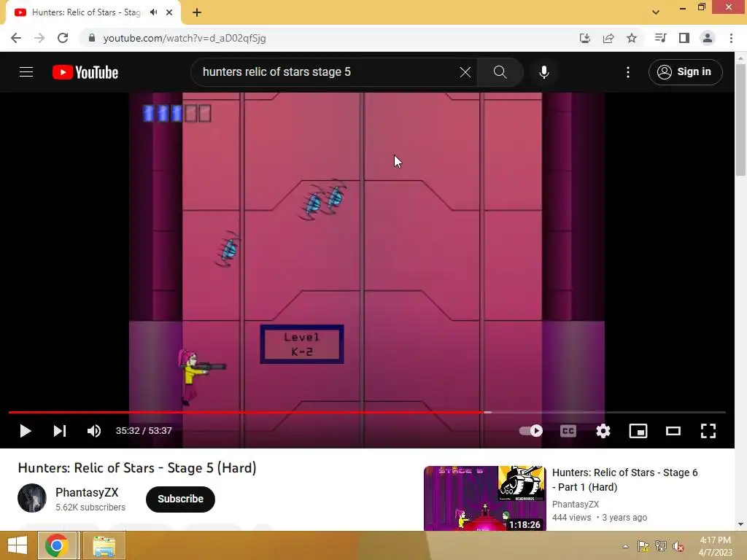Click the video title text
This screenshot has height=560, width=747.
click(x=137, y=468)
